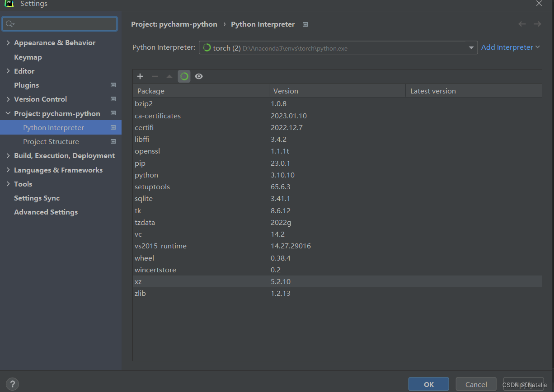Open Project Structure settings
Image resolution: width=554 pixels, height=392 pixels.
click(51, 141)
